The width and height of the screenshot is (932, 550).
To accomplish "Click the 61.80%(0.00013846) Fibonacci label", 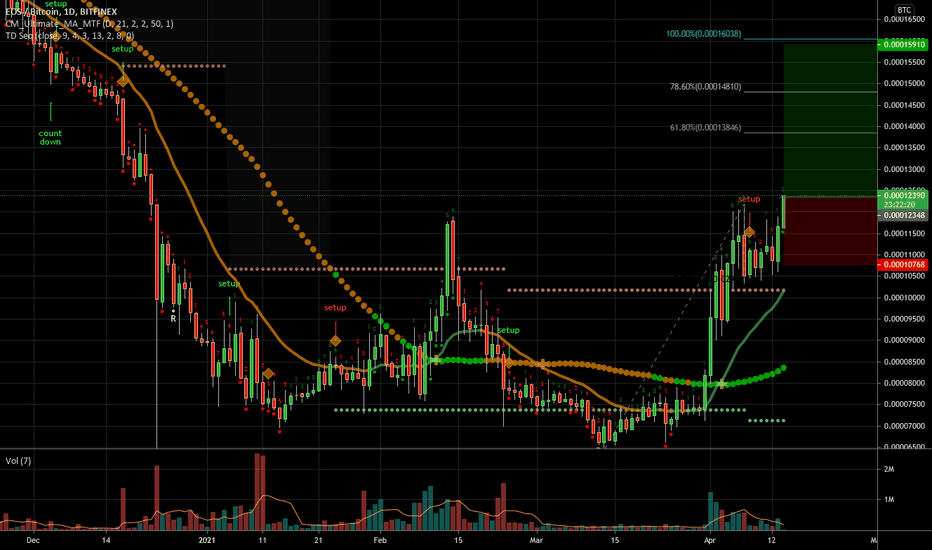I will [x=706, y=127].
